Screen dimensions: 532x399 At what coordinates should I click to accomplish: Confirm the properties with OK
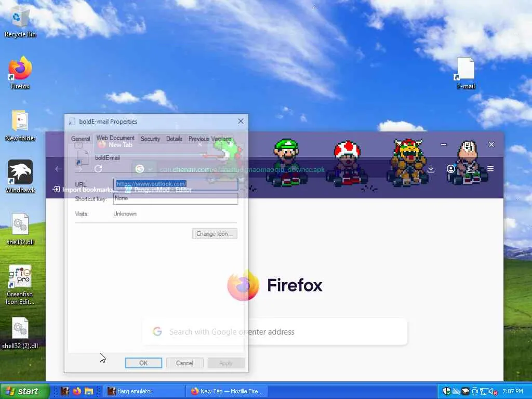[x=143, y=363]
